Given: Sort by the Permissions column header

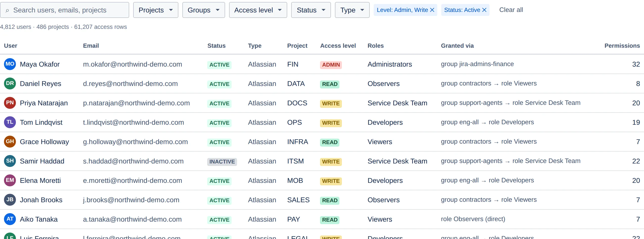Looking at the screenshot, I should coord(622,46).
